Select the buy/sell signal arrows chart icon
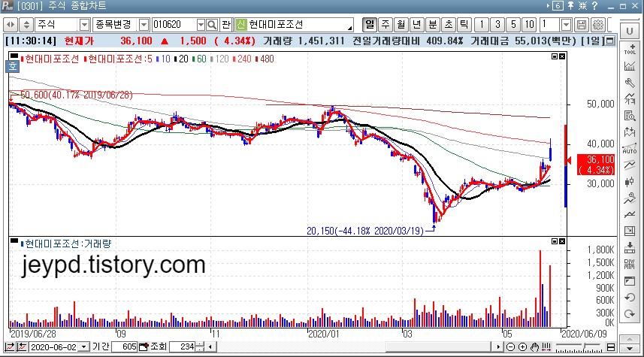The height and width of the screenshot is (357, 644). 630,132
